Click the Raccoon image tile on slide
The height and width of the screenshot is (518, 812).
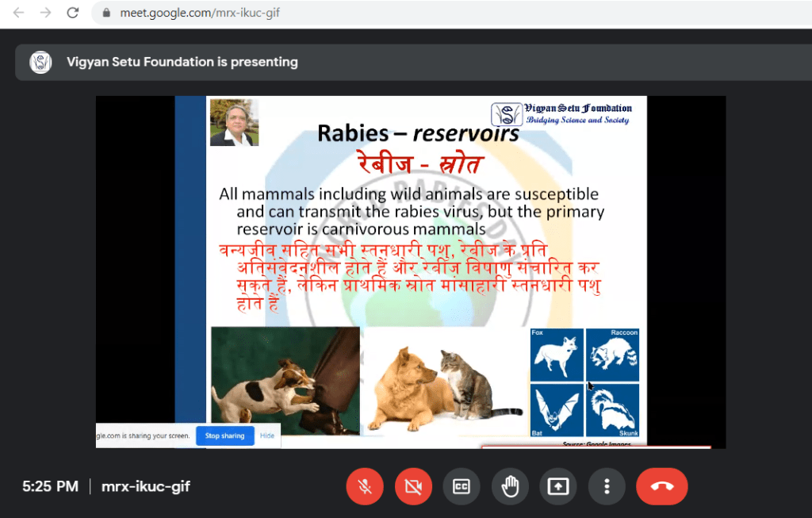pos(612,355)
